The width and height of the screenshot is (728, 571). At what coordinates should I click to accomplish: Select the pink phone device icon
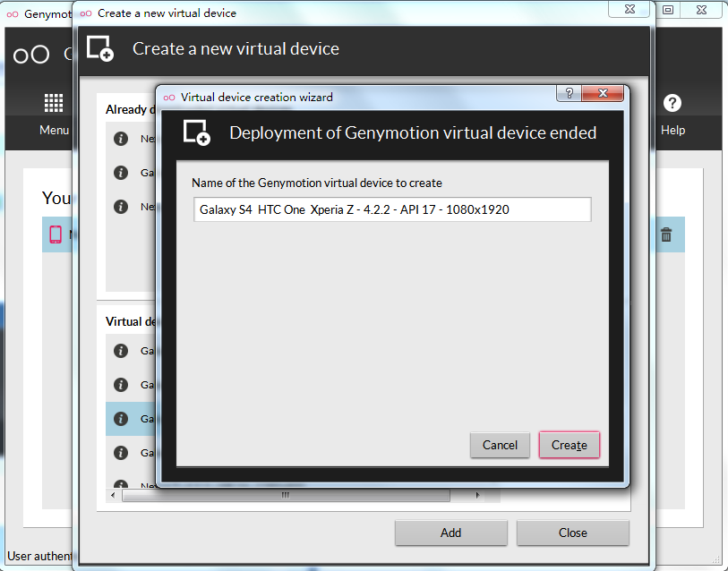56,234
